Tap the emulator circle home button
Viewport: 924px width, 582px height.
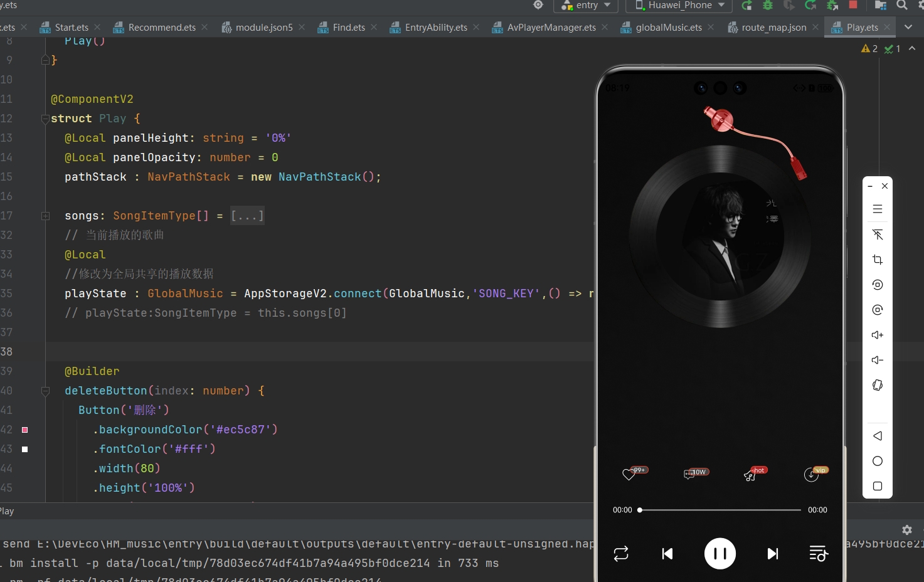coord(878,461)
